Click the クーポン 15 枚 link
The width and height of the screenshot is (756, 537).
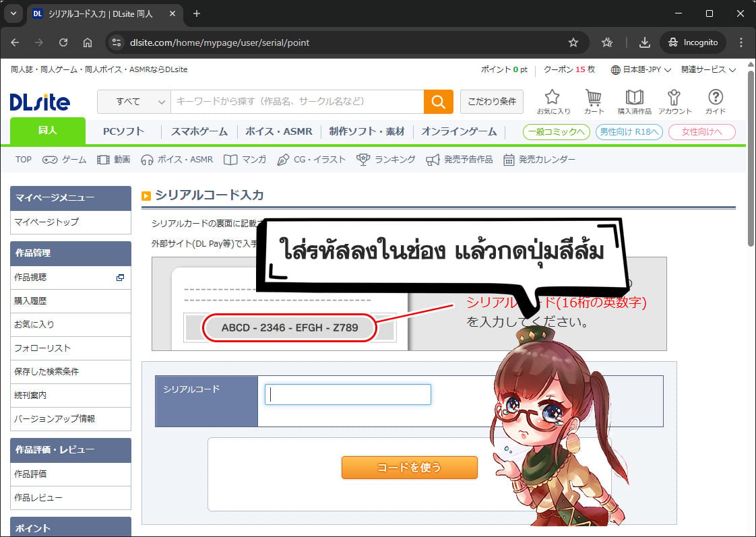point(569,70)
